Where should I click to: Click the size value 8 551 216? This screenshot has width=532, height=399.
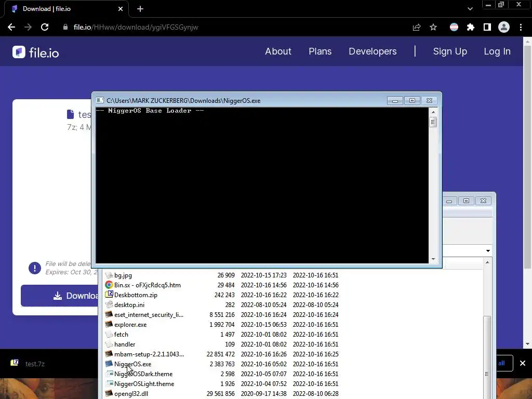(222, 314)
